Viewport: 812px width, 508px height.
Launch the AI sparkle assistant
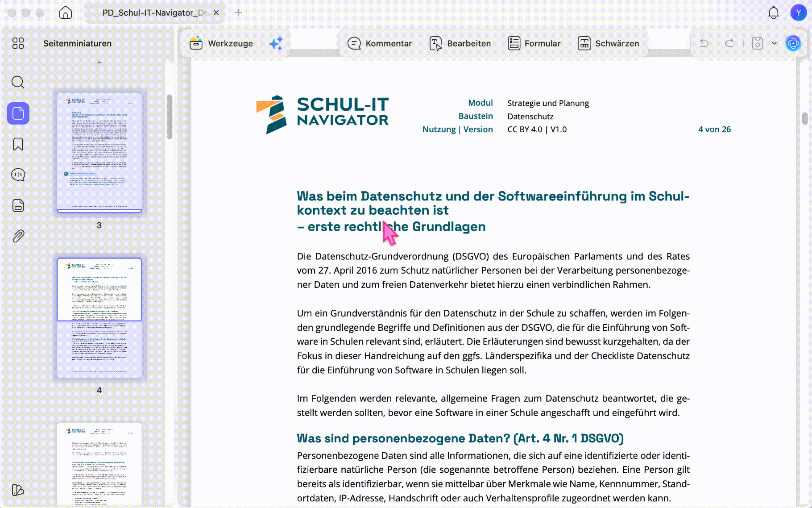276,43
